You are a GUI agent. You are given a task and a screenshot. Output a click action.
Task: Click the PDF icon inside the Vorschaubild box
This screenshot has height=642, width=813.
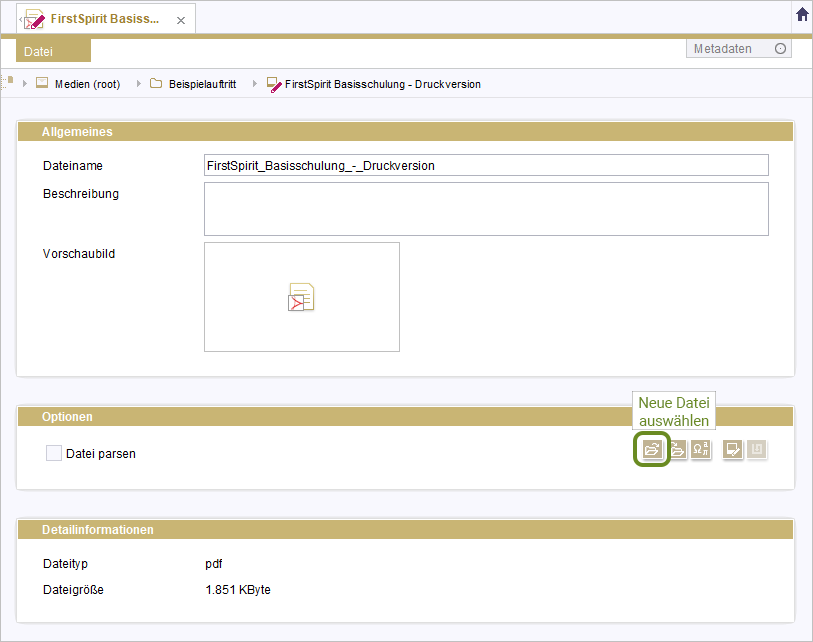(x=301, y=297)
